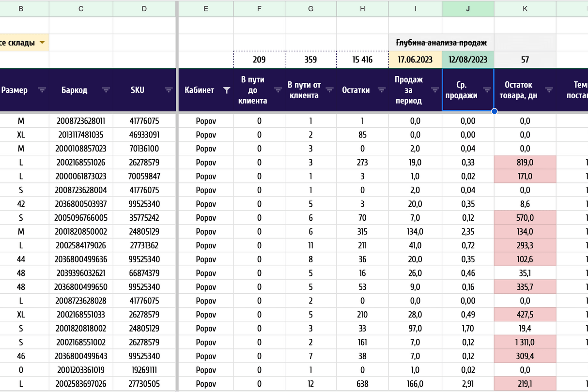Select column E header
Viewport: 588px width, 392px height.
point(206,8)
